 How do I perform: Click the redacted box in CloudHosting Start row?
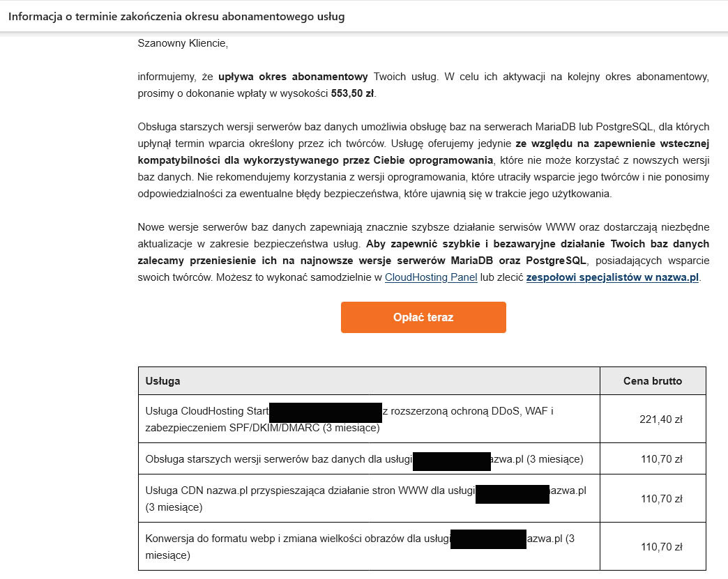tap(325, 412)
